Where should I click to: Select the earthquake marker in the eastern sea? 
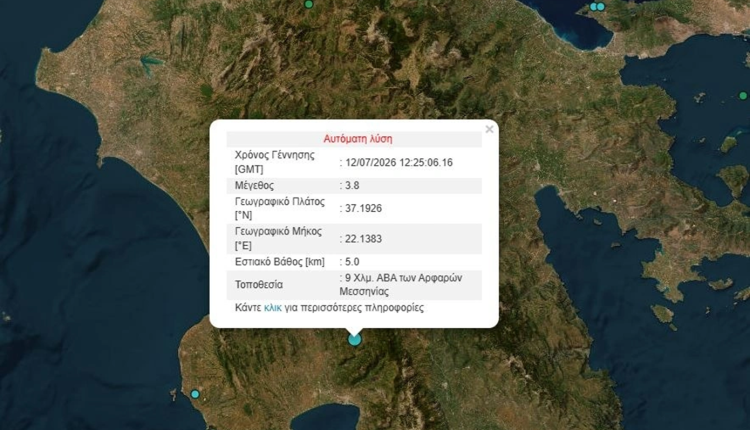(743, 96)
